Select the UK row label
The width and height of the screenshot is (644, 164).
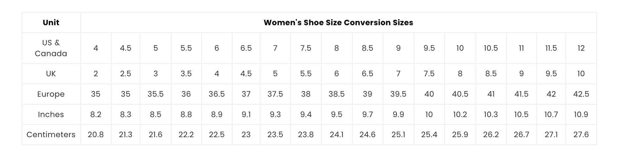[51, 73]
